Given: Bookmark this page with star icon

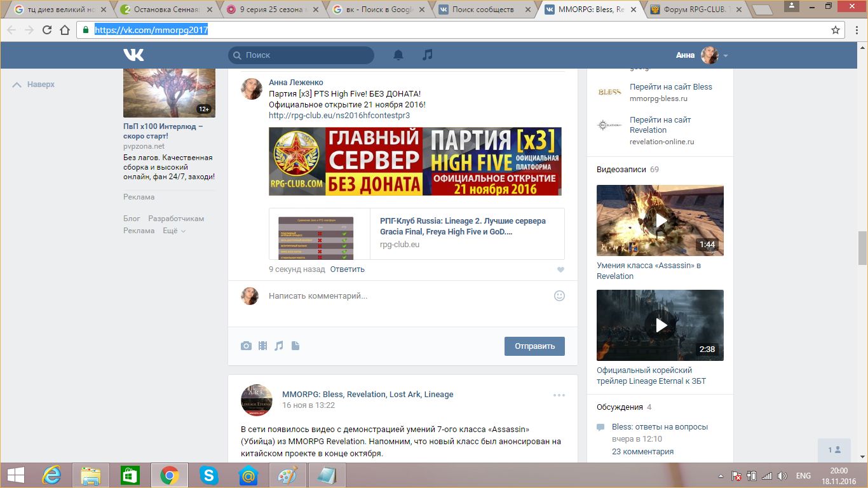Looking at the screenshot, I should click(x=836, y=30).
